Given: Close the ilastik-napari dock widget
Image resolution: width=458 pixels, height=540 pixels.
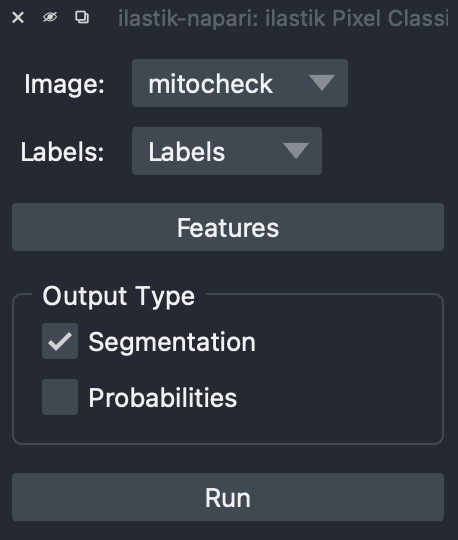Looking at the screenshot, I should click(x=18, y=17).
